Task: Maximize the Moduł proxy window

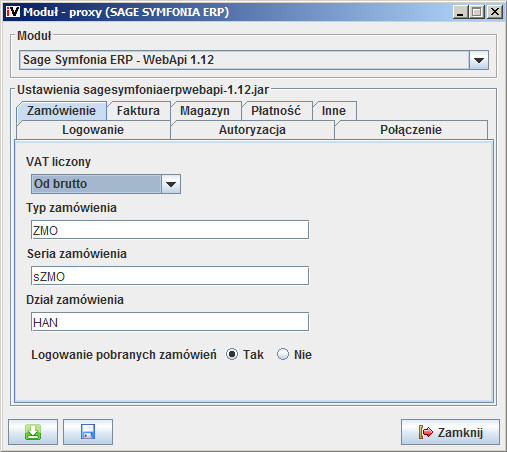Action: pyautogui.click(x=477, y=12)
